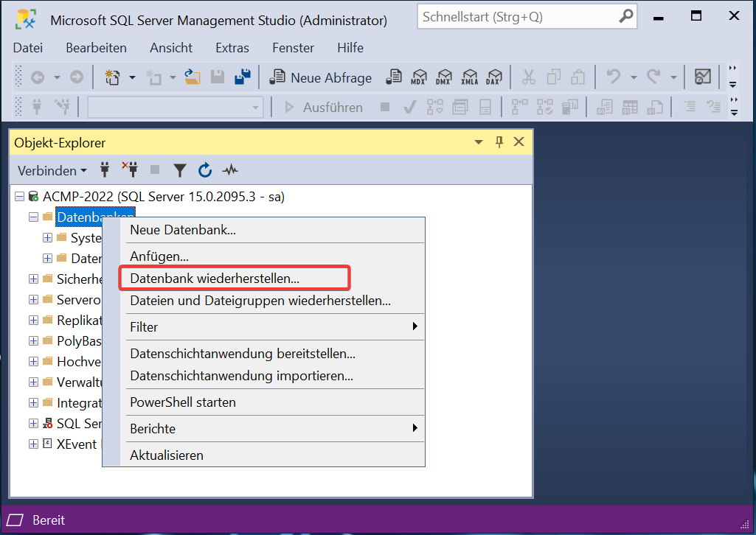
Task: Open the new project dropdown arrow
Action: tap(132, 77)
